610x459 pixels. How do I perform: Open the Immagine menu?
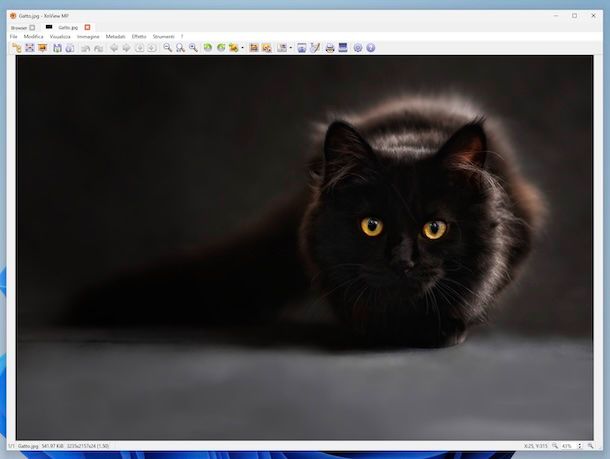88,37
